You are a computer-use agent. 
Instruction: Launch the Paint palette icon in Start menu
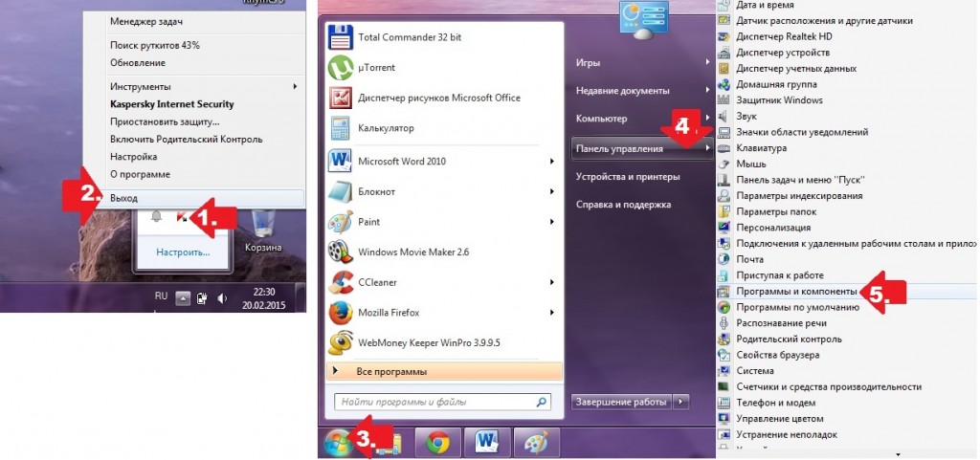pos(341,222)
